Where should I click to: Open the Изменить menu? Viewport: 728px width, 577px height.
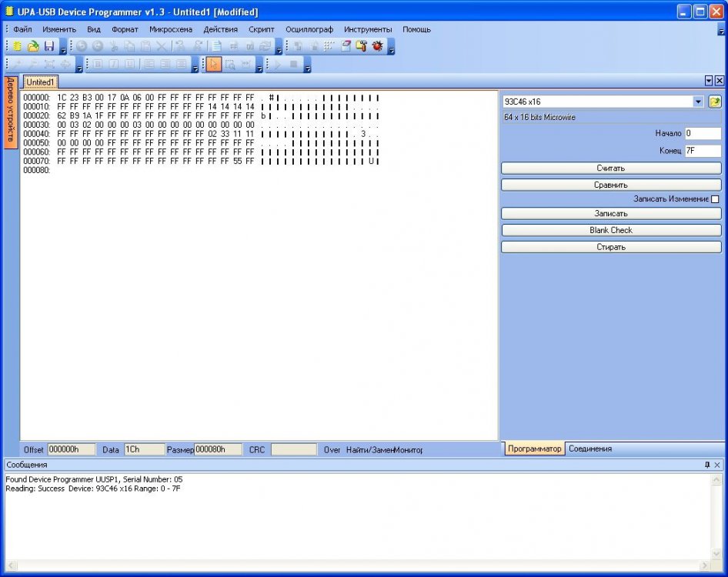pos(59,29)
